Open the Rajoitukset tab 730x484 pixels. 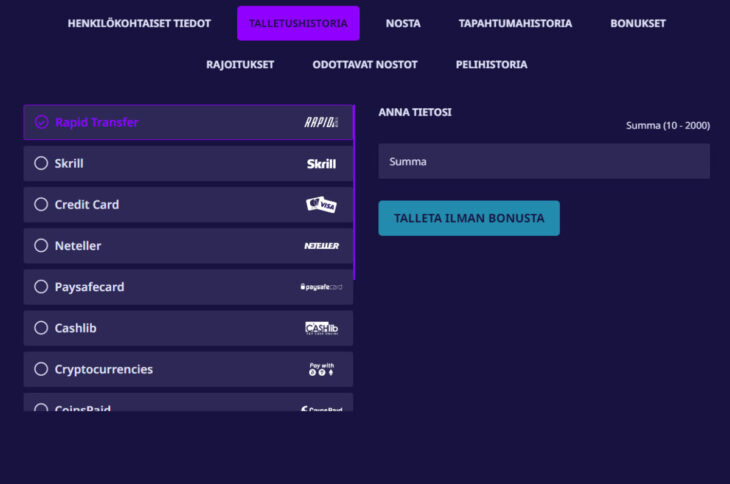(240, 65)
